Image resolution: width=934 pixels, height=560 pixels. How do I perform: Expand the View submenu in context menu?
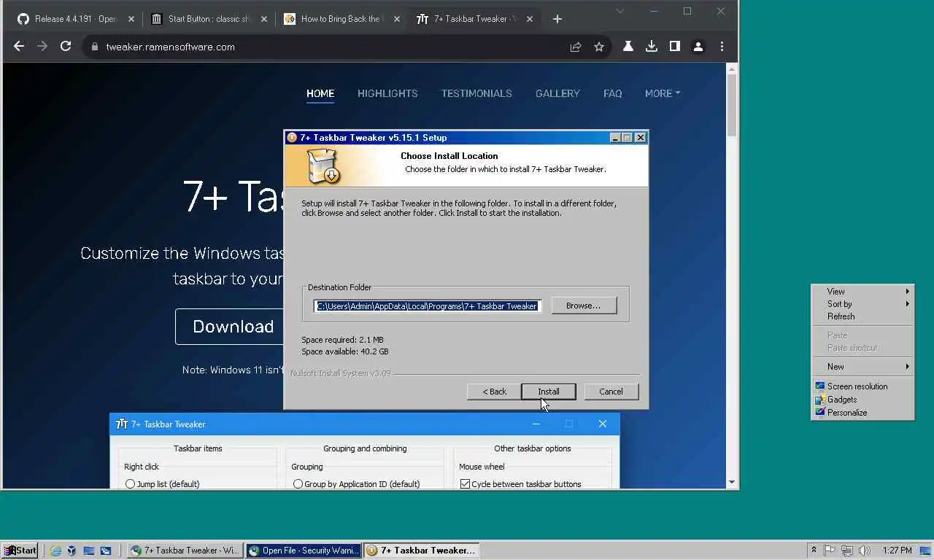pyautogui.click(x=862, y=292)
